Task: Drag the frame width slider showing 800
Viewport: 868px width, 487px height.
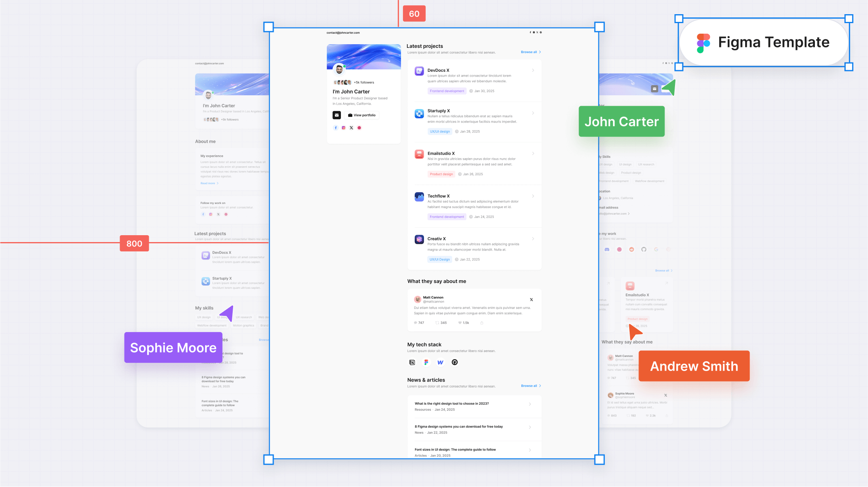Action: [134, 243]
